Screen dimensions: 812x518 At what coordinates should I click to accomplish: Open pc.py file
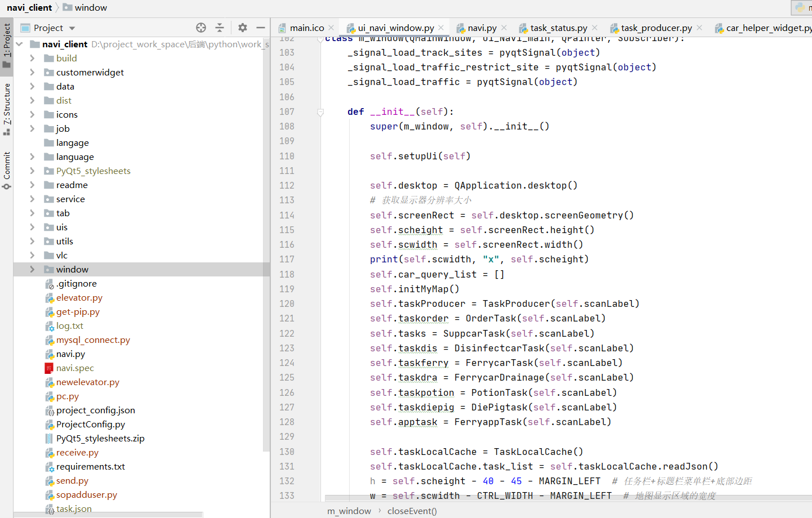[x=67, y=396]
